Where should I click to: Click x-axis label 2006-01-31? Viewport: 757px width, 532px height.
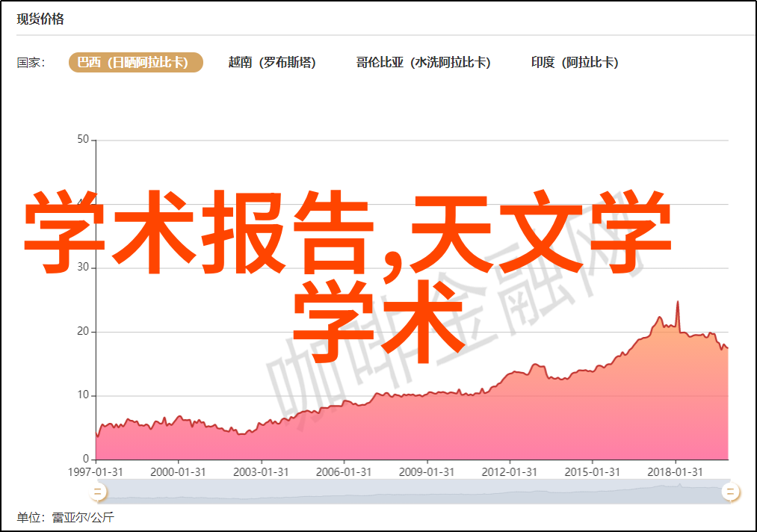tap(344, 472)
